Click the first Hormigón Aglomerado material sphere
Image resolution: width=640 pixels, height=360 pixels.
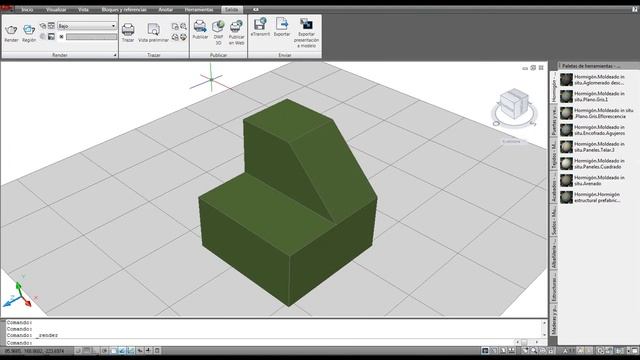[x=567, y=80]
